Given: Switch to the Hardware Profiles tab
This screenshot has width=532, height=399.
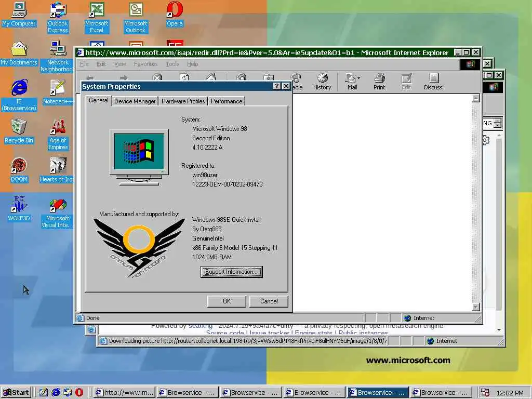Looking at the screenshot, I should click(183, 101).
